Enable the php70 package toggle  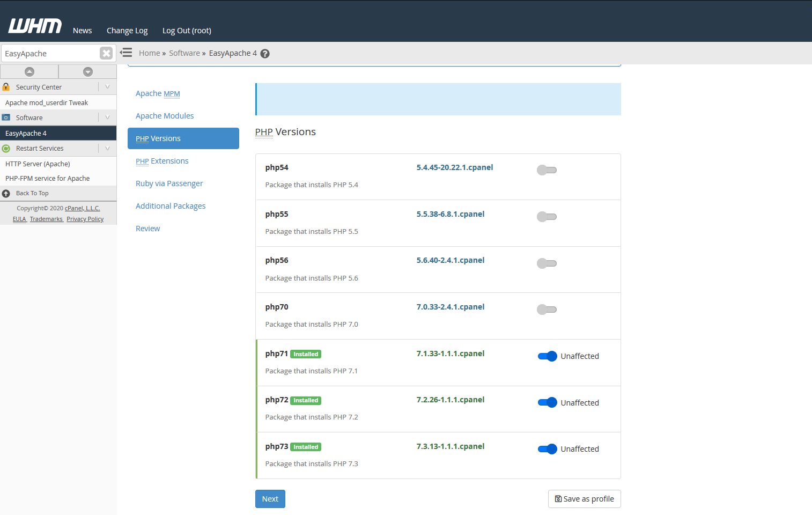point(547,310)
